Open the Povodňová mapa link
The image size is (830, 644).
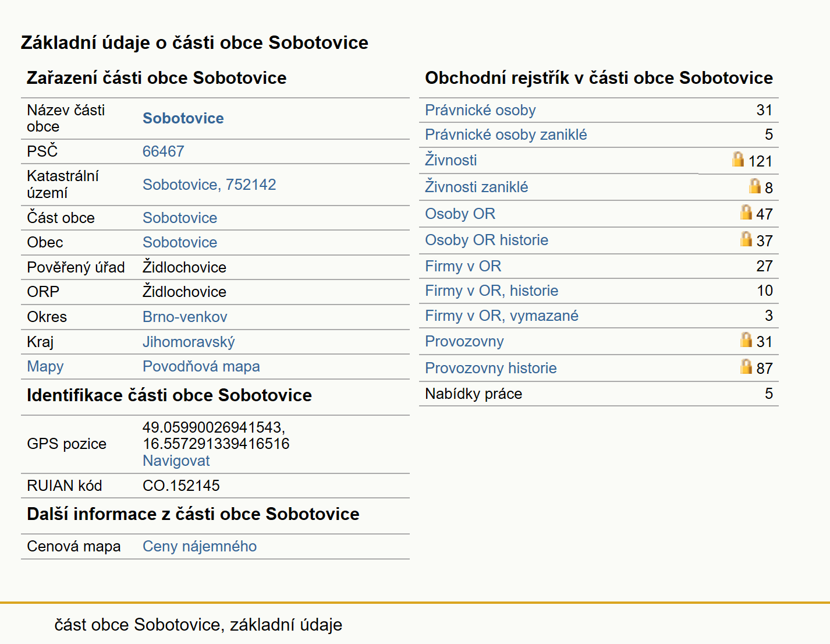(201, 366)
